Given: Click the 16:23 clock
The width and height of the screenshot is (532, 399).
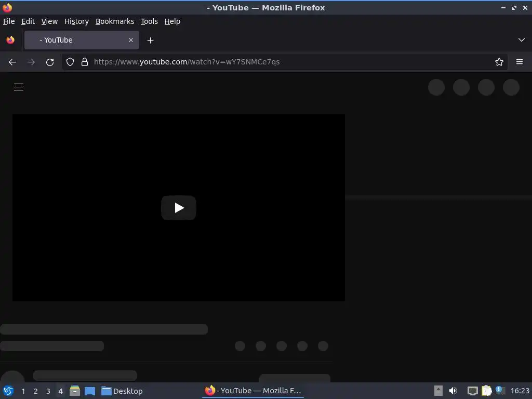Looking at the screenshot, I should [520, 391].
